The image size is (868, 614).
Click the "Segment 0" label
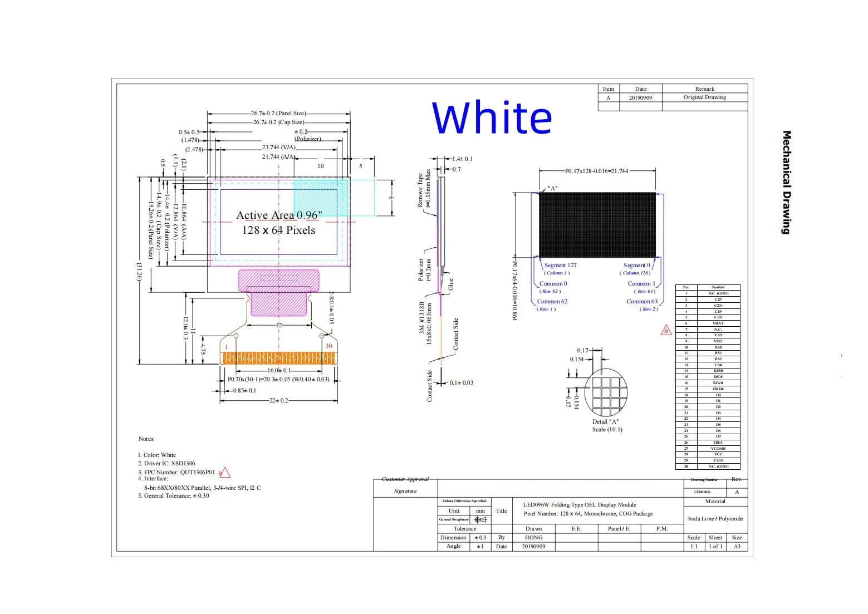coord(636,266)
